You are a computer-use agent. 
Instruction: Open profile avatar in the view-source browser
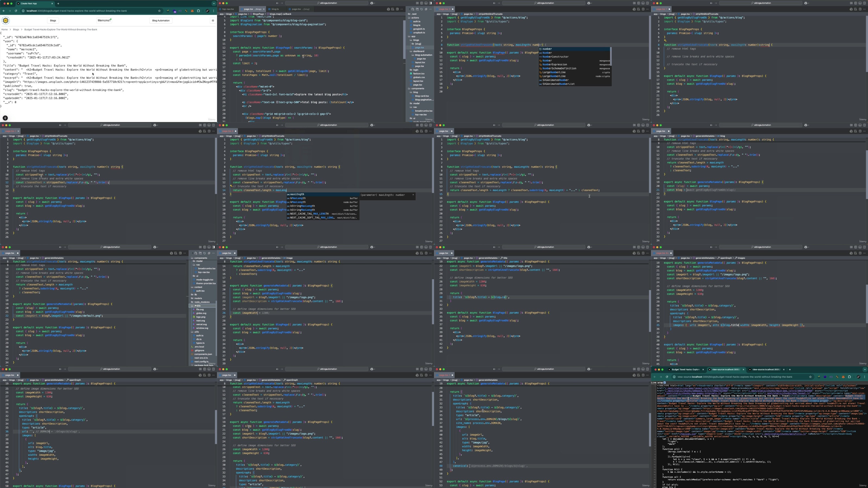[x=859, y=377]
